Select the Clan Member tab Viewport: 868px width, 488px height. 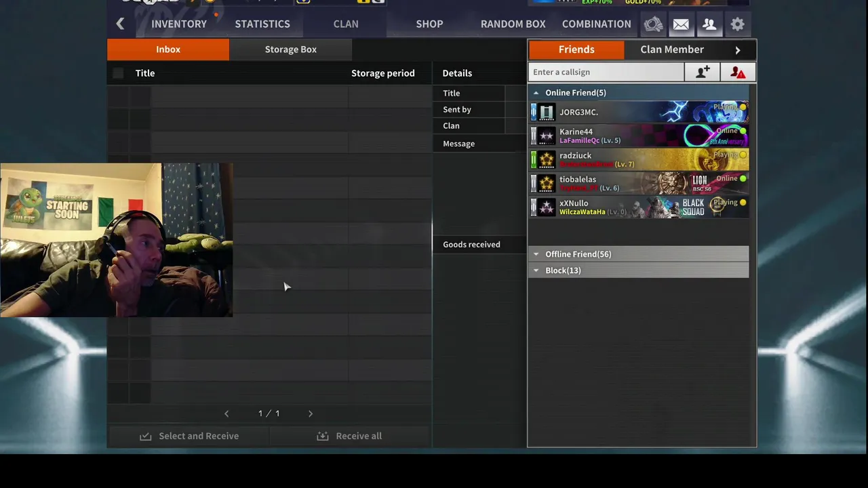[672, 49]
